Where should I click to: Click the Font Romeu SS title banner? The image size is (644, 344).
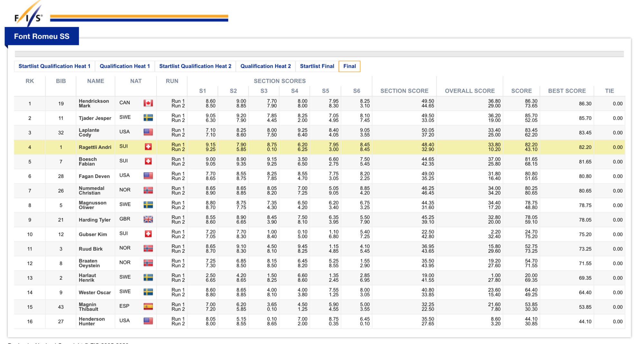42,36
